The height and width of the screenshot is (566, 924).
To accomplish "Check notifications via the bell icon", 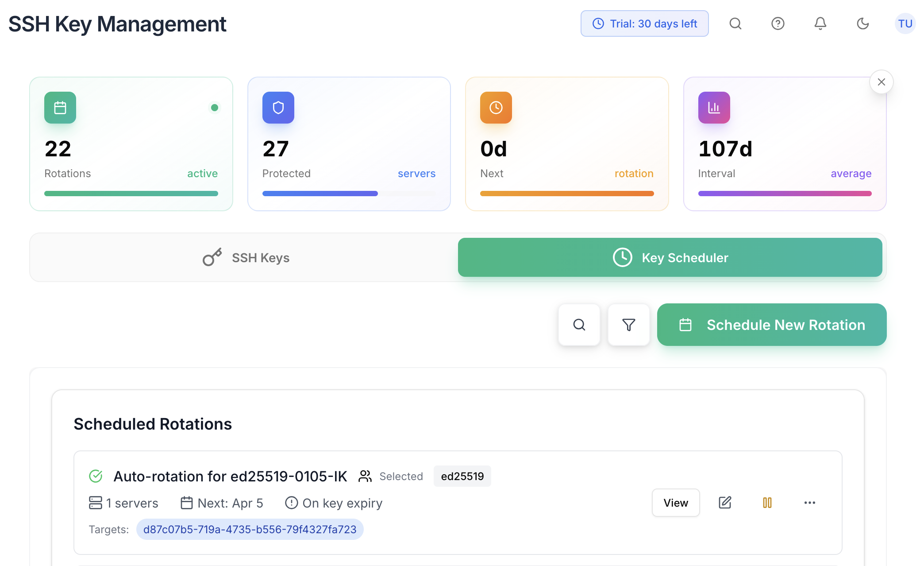I will pyautogui.click(x=820, y=23).
